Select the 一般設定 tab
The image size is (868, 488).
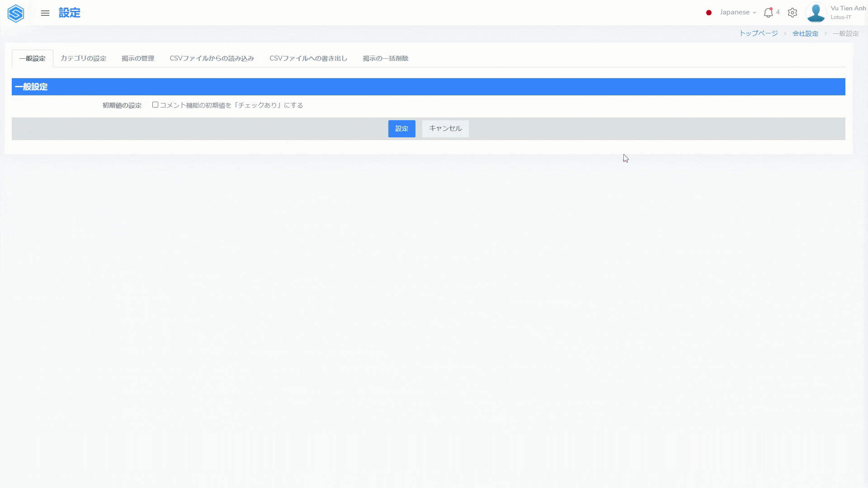coord(33,59)
